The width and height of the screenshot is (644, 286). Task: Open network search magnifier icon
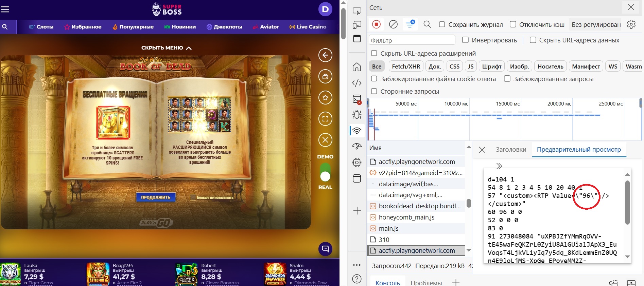(x=427, y=24)
